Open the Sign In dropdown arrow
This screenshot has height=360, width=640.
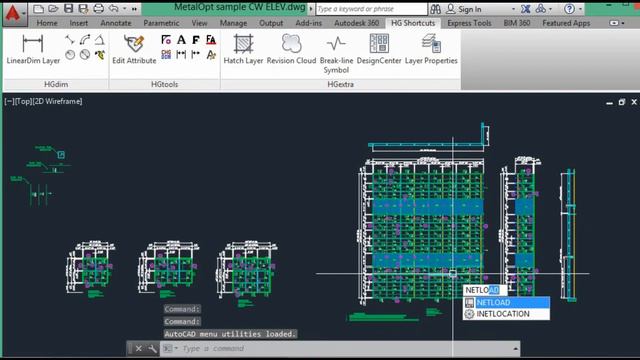pyautogui.click(x=513, y=9)
